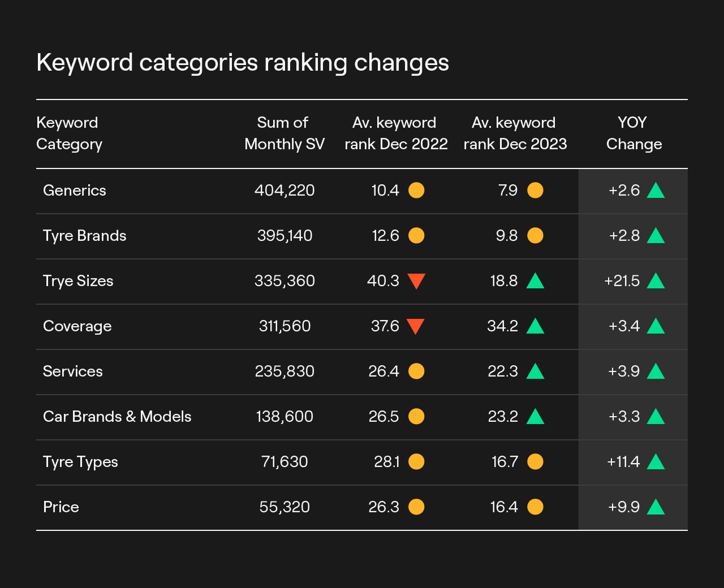This screenshot has width=724, height=588.
Task: Click the orange circle next to 16.4
Action: (x=535, y=507)
